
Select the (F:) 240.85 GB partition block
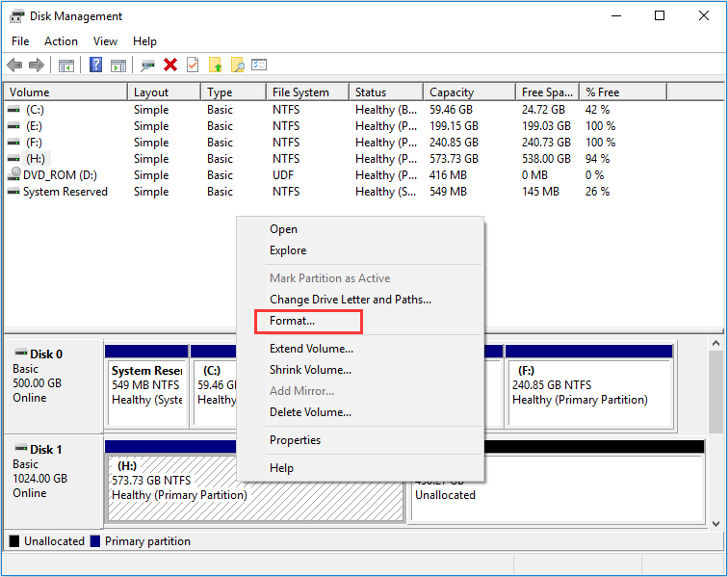(x=589, y=385)
